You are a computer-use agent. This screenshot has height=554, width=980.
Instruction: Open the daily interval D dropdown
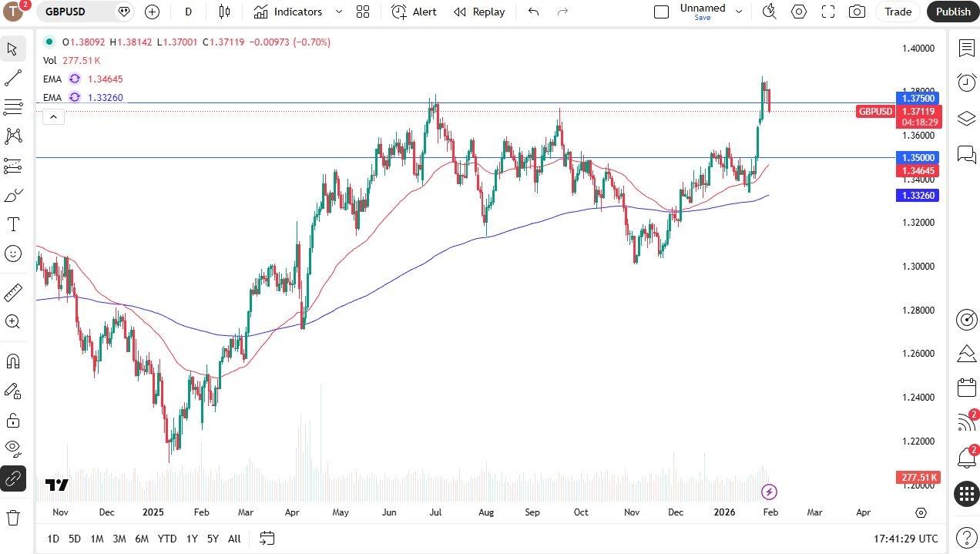coord(188,12)
